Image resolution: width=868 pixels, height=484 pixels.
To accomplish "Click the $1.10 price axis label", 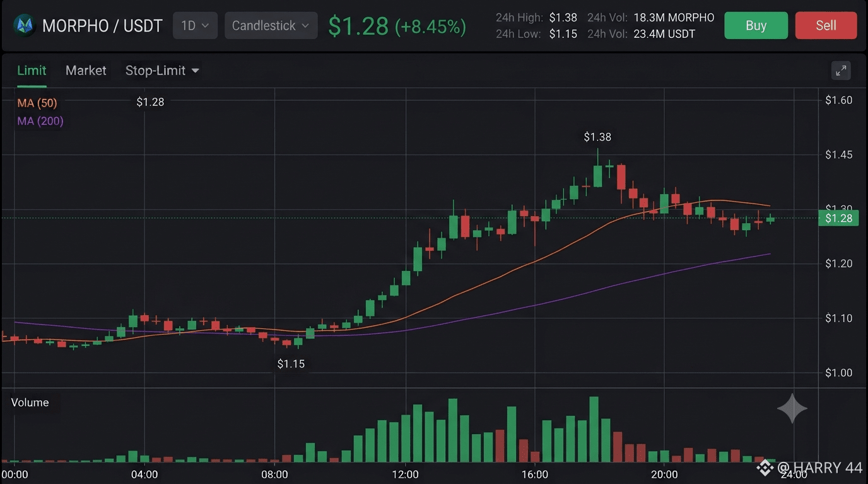I will (x=839, y=318).
